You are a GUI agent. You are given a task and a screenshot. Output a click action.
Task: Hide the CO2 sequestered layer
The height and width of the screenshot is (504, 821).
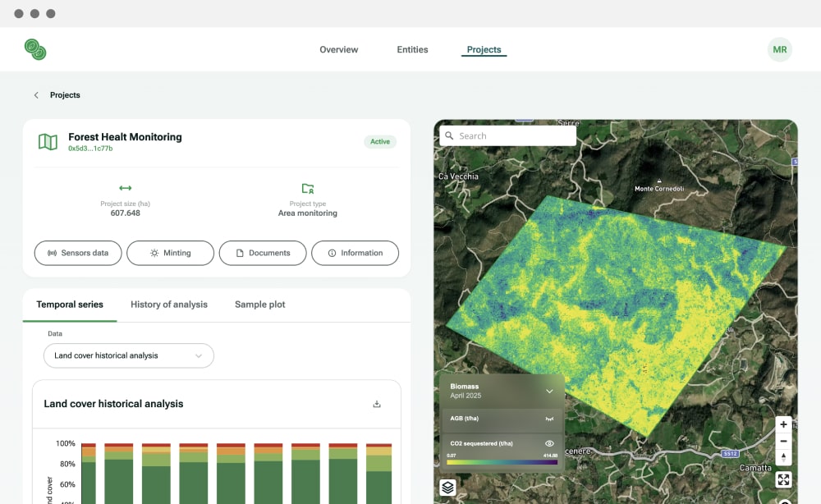(549, 443)
